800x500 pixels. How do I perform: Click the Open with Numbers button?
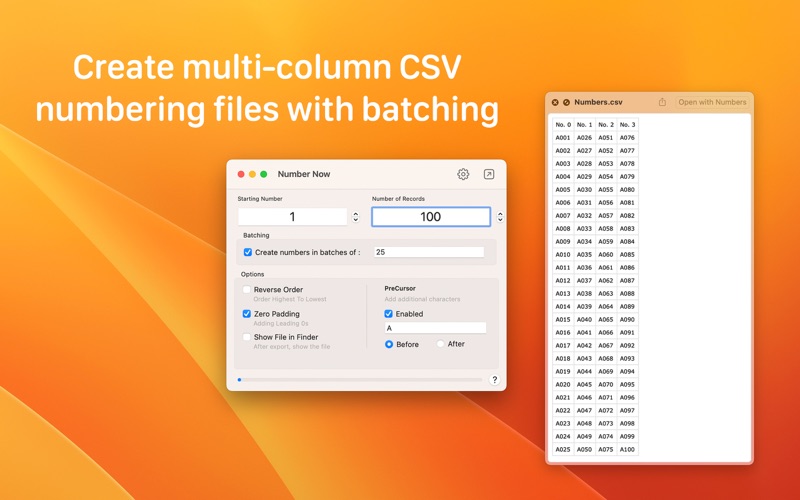click(712, 102)
